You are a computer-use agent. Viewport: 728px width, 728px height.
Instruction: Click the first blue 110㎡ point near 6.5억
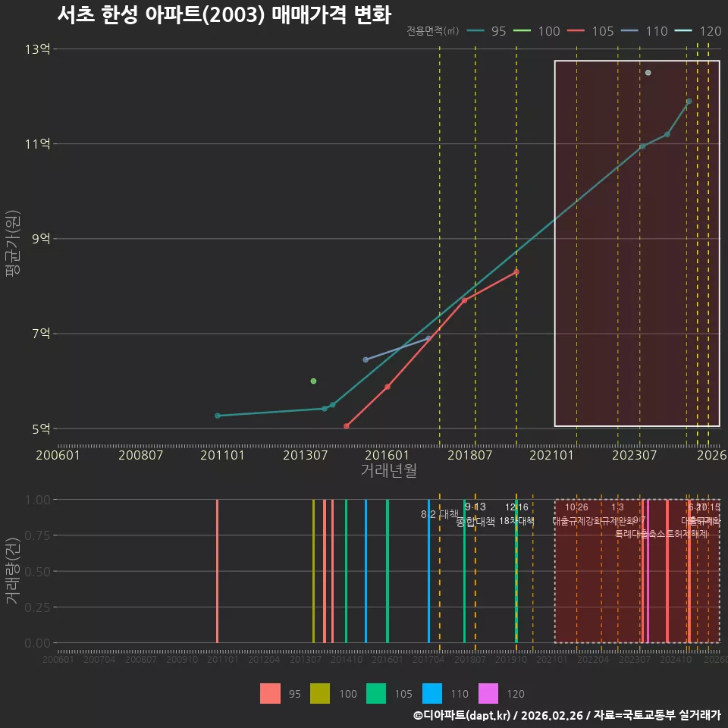(366, 359)
